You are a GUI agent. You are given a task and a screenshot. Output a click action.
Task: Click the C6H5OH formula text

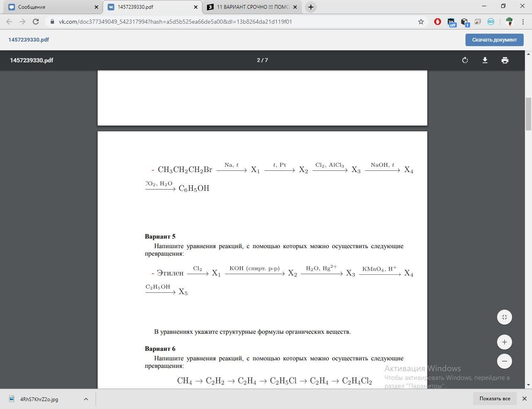click(194, 189)
